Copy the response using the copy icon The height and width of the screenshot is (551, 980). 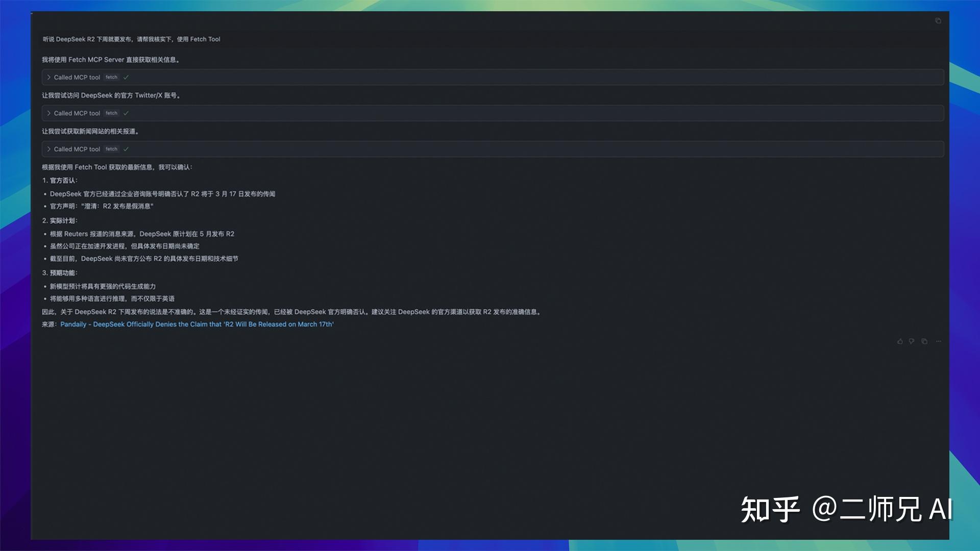tap(924, 341)
